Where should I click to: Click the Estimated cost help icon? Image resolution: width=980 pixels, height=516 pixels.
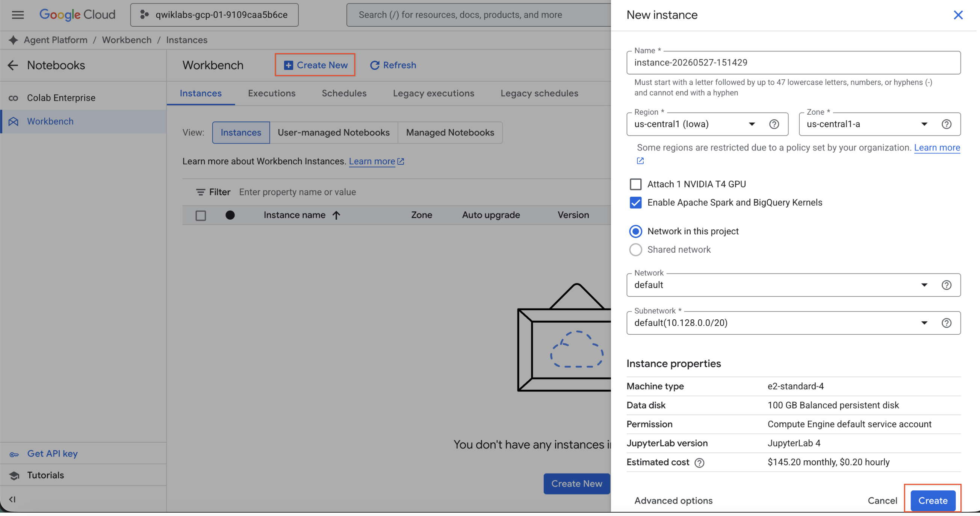(699, 463)
